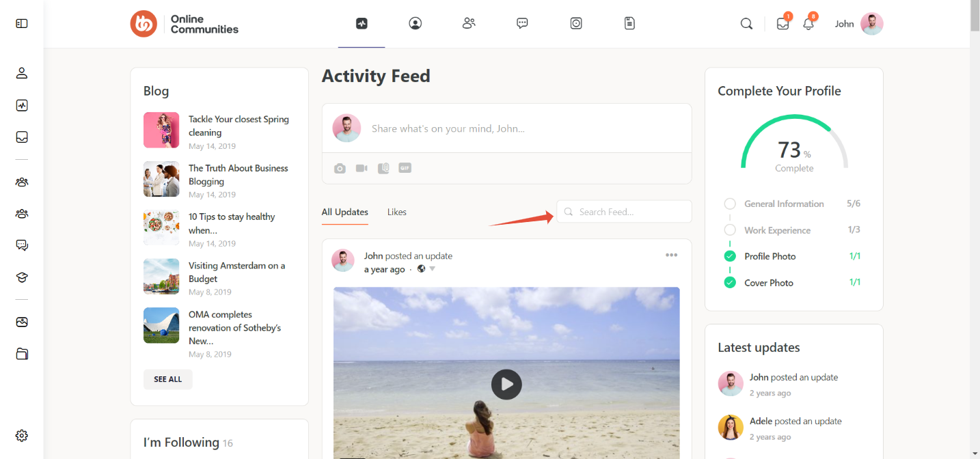Toggle the left sidebar panel icon
Image resolution: width=980 pixels, height=459 pixels.
22,23
